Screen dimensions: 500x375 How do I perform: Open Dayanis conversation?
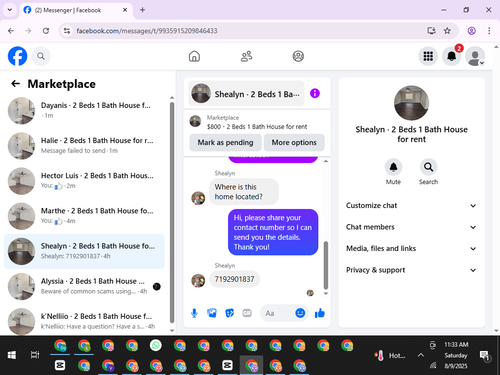84,110
